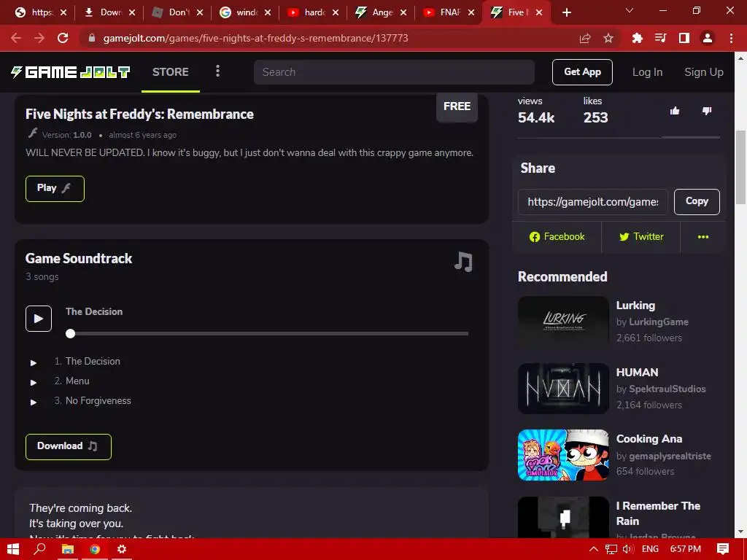Open the Settings gear in taskbar

coord(122,550)
